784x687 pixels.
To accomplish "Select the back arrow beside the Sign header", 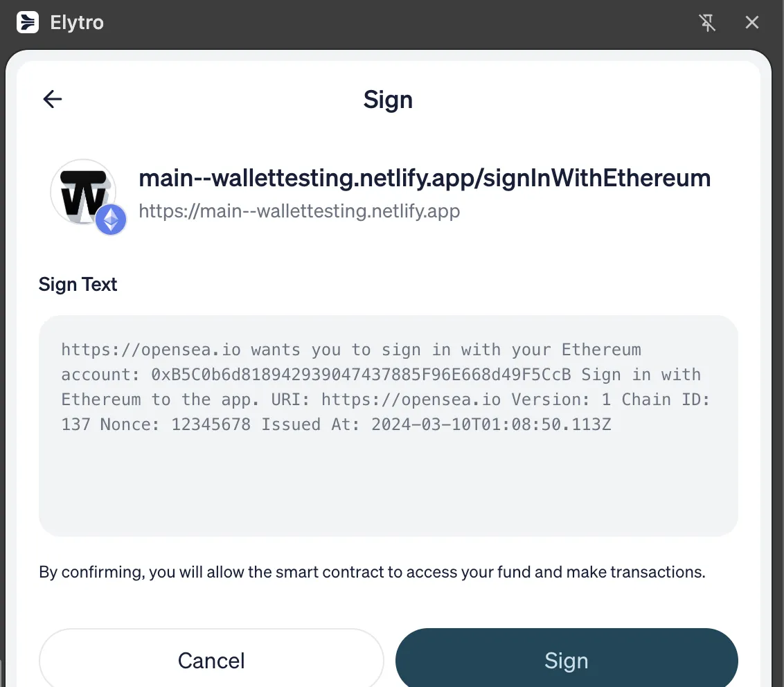I will (x=52, y=99).
